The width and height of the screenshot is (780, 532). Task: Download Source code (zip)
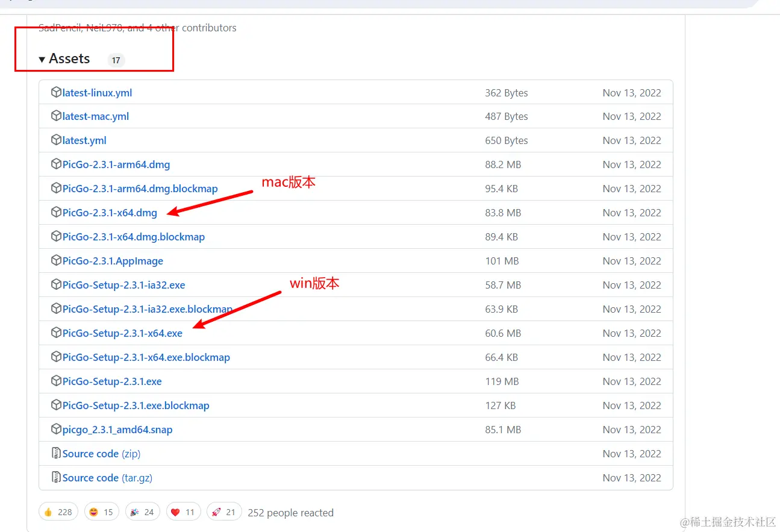(x=101, y=454)
